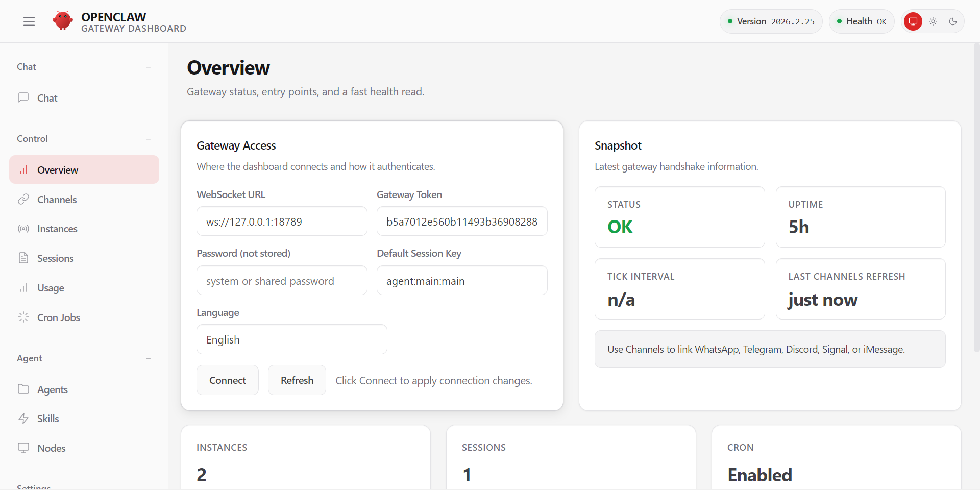Click the Connect button

pos(228,380)
